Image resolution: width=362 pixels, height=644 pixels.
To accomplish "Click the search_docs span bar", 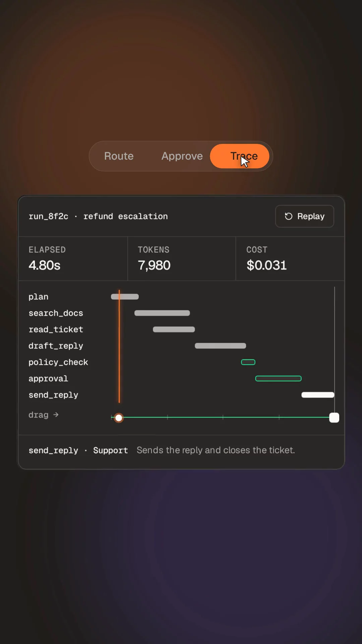I will coord(162,313).
